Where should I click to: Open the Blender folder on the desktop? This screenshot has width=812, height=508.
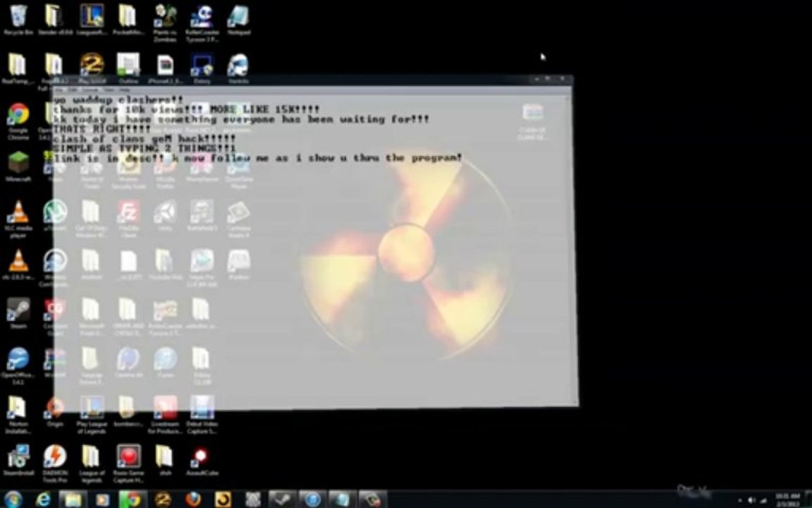coord(54,20)
